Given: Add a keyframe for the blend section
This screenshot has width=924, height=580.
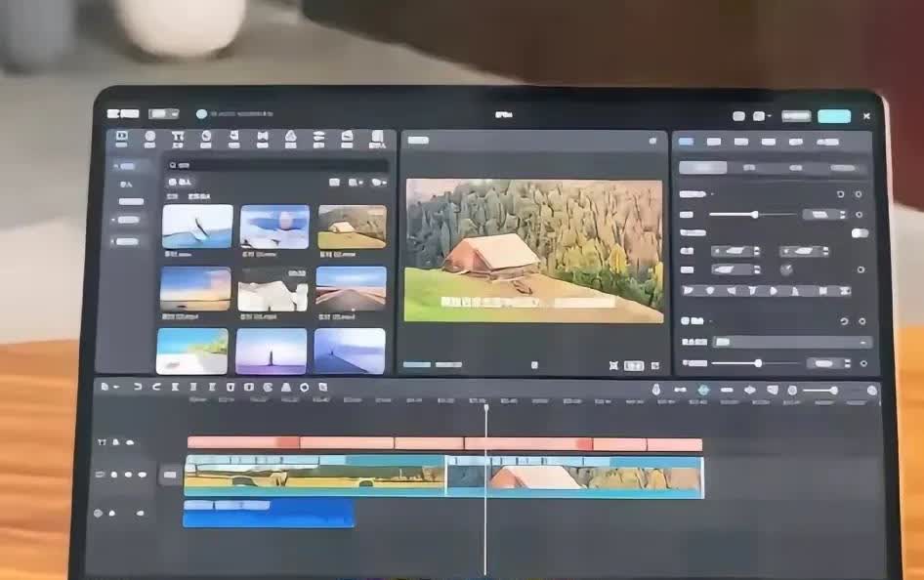Looking at the screenshot, I should [x=862, y=321].
